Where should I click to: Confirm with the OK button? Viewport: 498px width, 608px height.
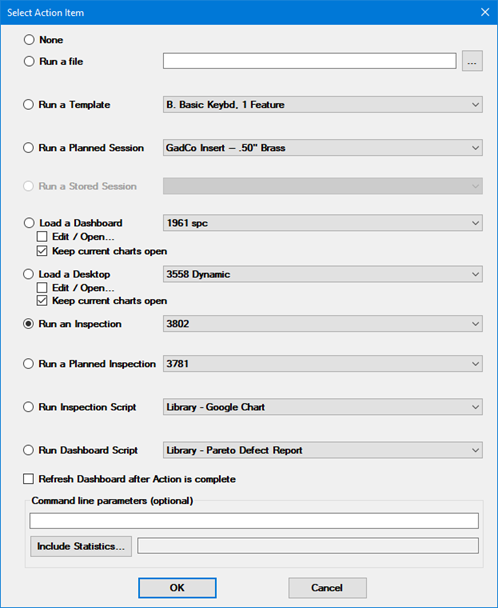click(x=177, y=588)
